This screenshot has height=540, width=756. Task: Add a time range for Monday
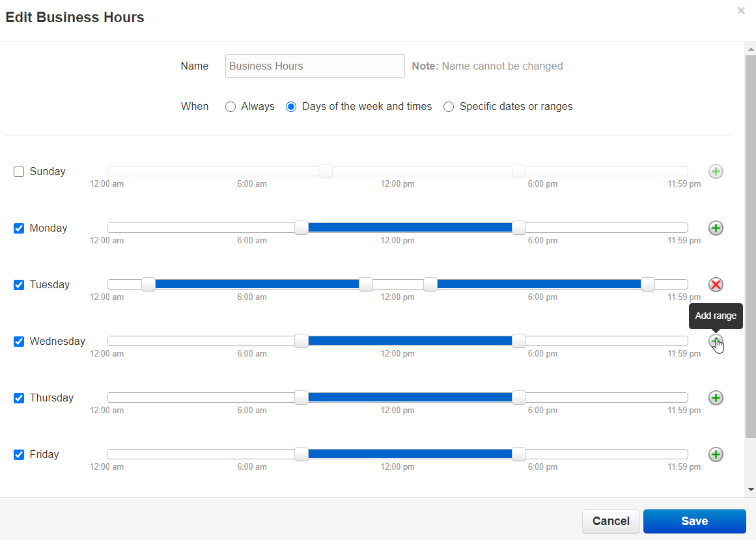coord(716,228)
